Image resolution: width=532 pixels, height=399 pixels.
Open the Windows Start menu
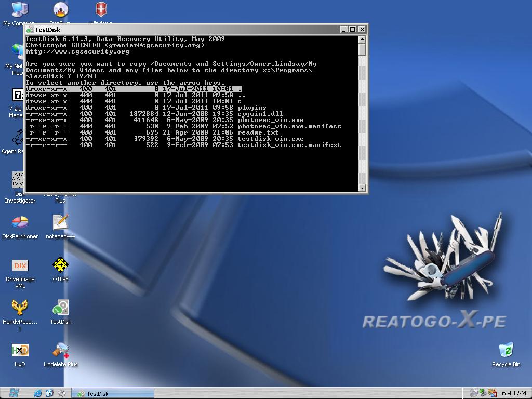[x=14, y=393]
